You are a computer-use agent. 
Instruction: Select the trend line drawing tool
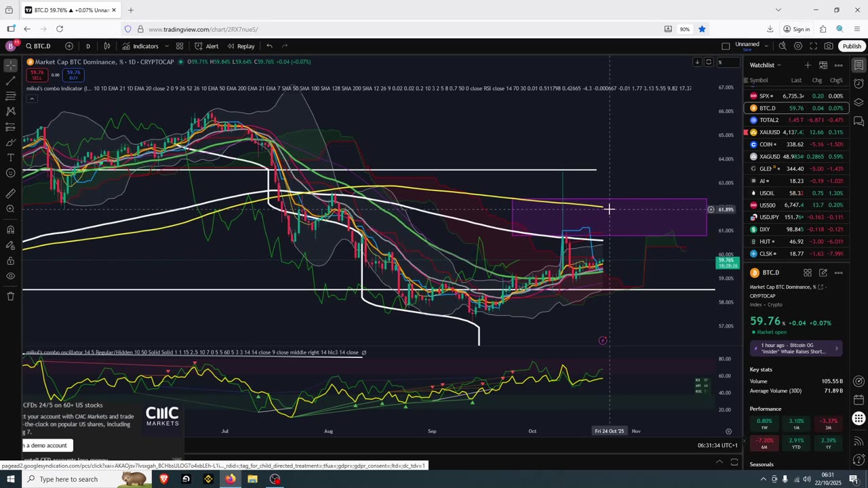[11, 81]
